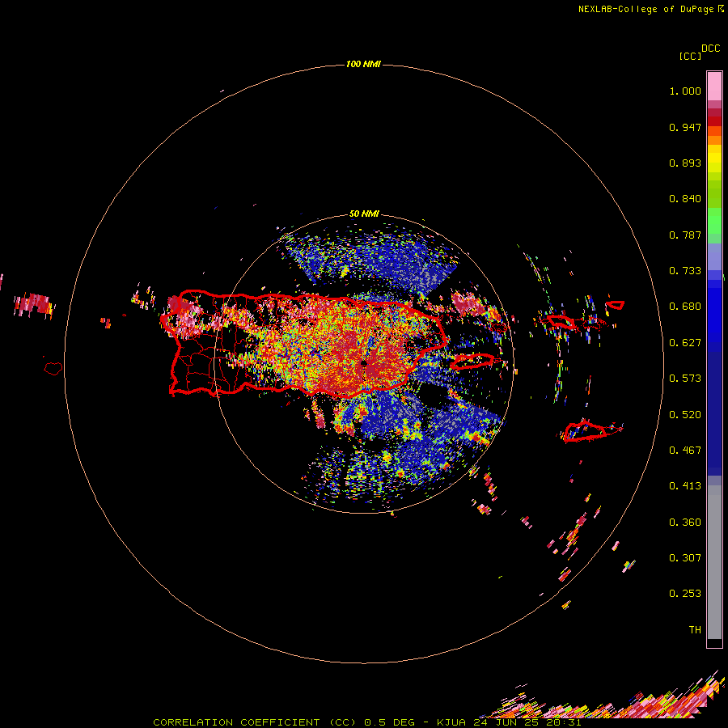The image size is (728, 728).
Task: Click the Vieques island outline east of Puerto Rico
Action: (x=472, y=362)
